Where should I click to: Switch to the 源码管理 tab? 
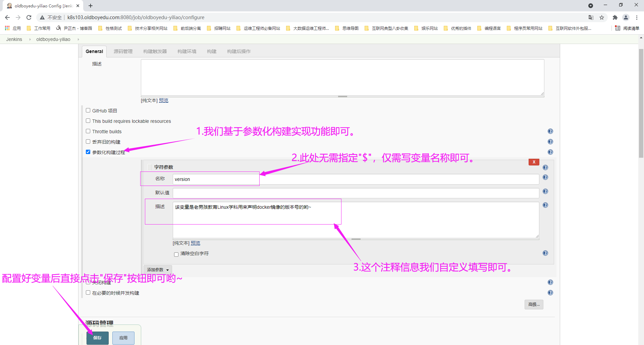123,51
